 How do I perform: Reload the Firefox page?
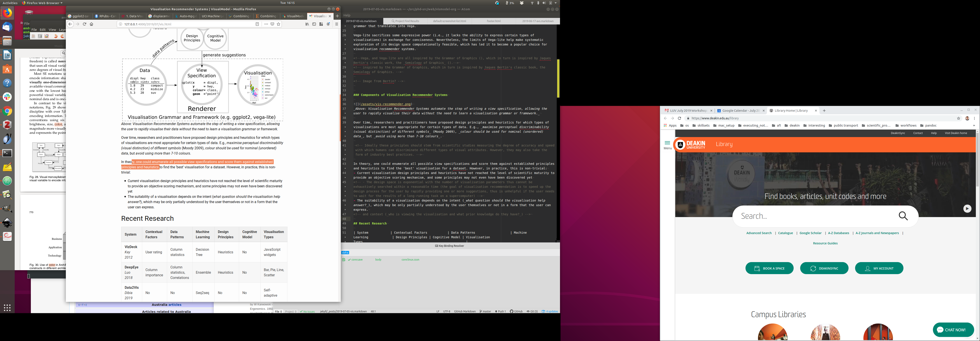tap(84, 24)
